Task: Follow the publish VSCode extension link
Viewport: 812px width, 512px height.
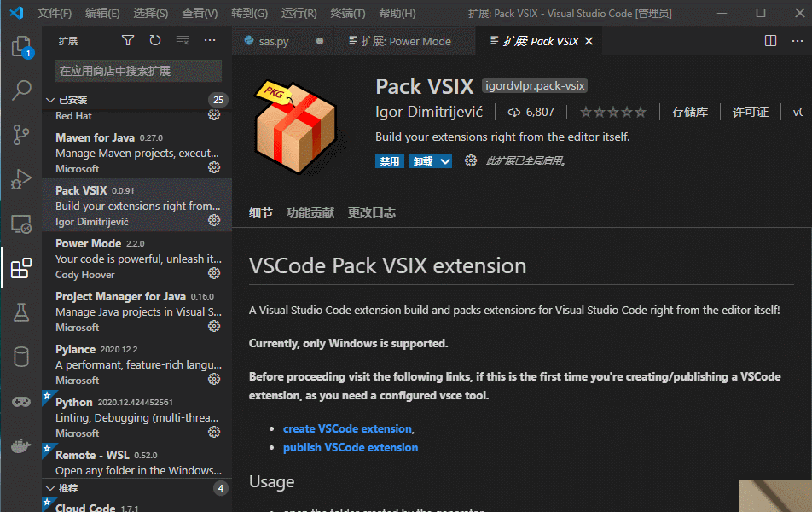Action: 351,447
